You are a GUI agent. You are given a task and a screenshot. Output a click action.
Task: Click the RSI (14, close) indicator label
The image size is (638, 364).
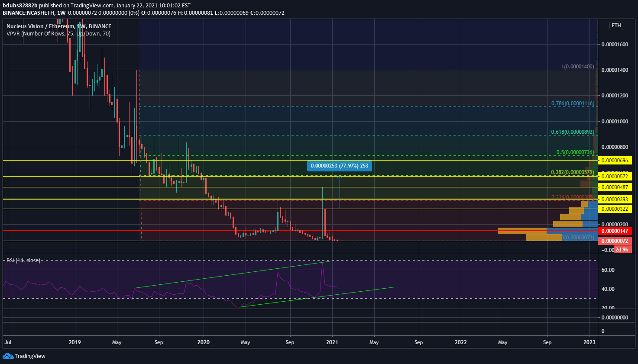point(23,260)
